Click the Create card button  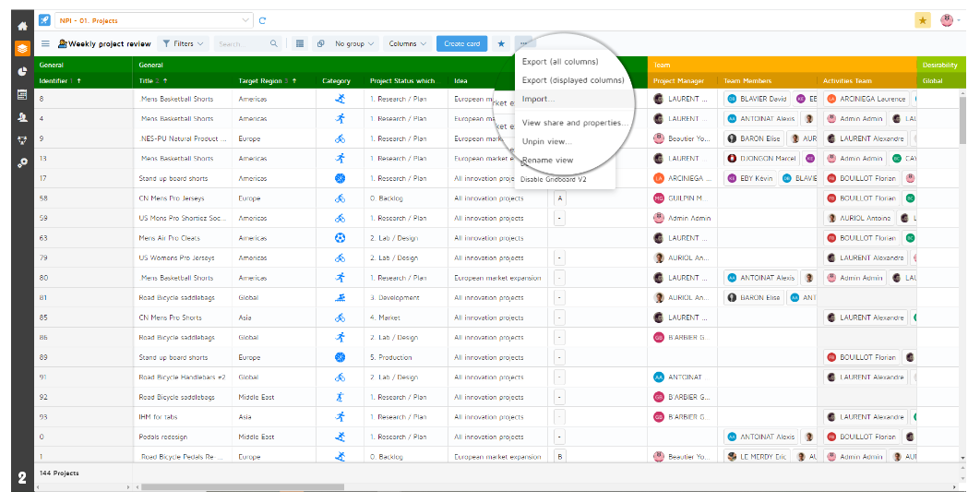(461, 43)
